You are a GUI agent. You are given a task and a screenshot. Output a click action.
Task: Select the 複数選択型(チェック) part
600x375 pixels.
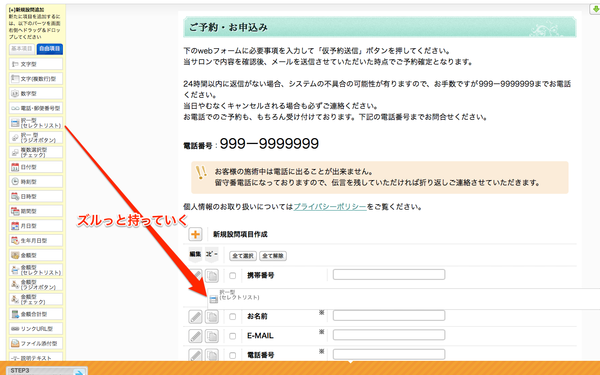tap(36, 152)
